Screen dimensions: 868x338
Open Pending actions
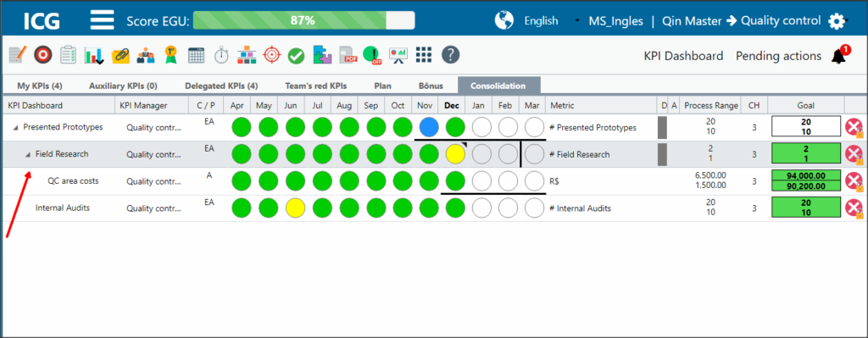tap(778, 56)
